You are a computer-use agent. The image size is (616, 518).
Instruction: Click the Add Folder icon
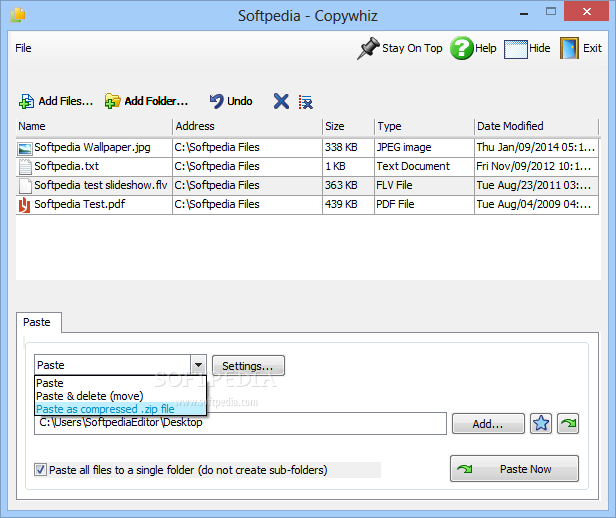click(112, 101)
